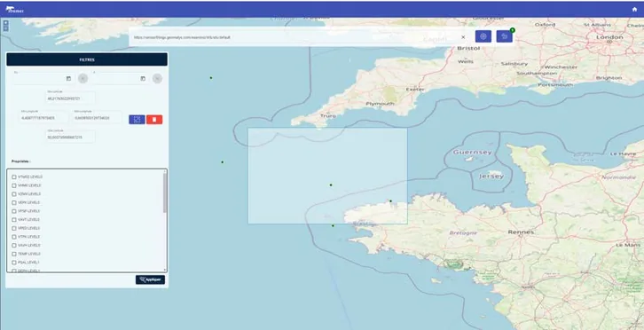Open the start date calendar picker
The image size is (644, 330).
coord(68,78)
